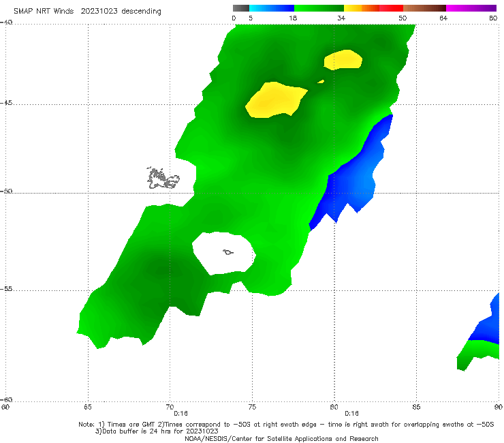This screenshot has width=504, height=443.
Task: Click the 'Data buffer is 24 hrs' note
Action: (157, 431)
